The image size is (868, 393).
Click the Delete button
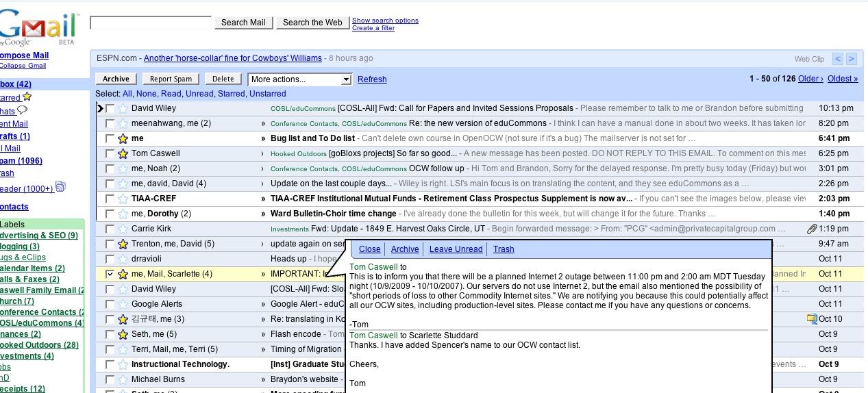click(x=223, y=79)
